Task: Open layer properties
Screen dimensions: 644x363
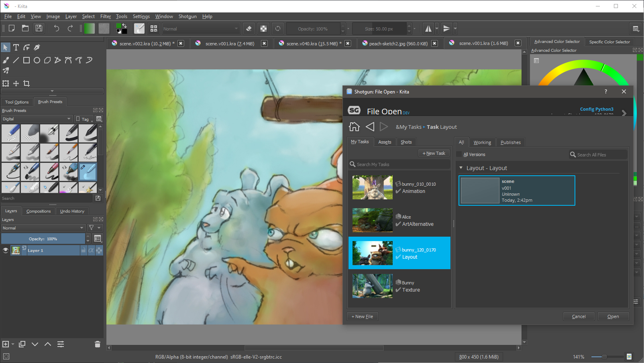Action: coord(61,344)
